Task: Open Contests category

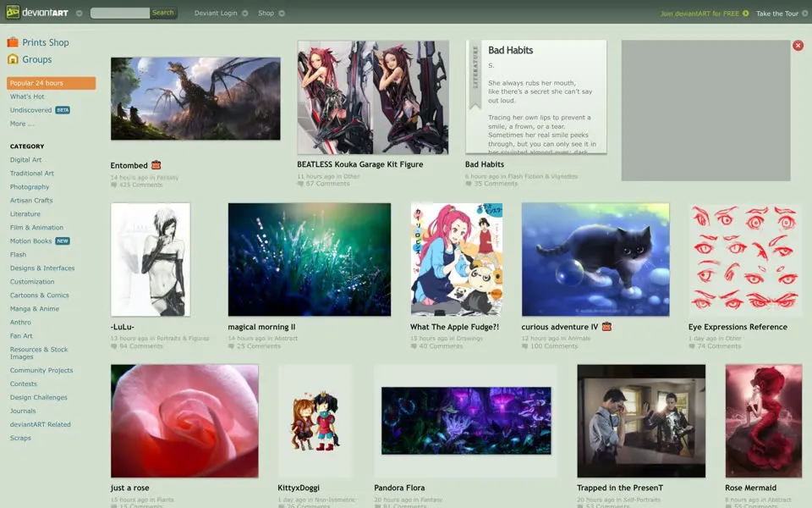Action: pyautogui.click(x=24, y=384)
